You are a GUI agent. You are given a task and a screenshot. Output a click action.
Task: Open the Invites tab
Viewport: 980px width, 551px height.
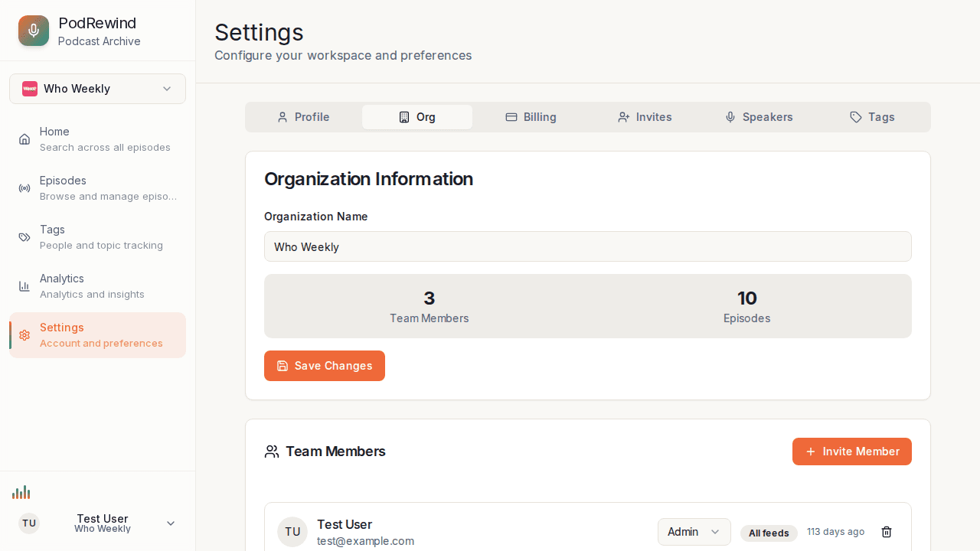(x=645, y=117)
